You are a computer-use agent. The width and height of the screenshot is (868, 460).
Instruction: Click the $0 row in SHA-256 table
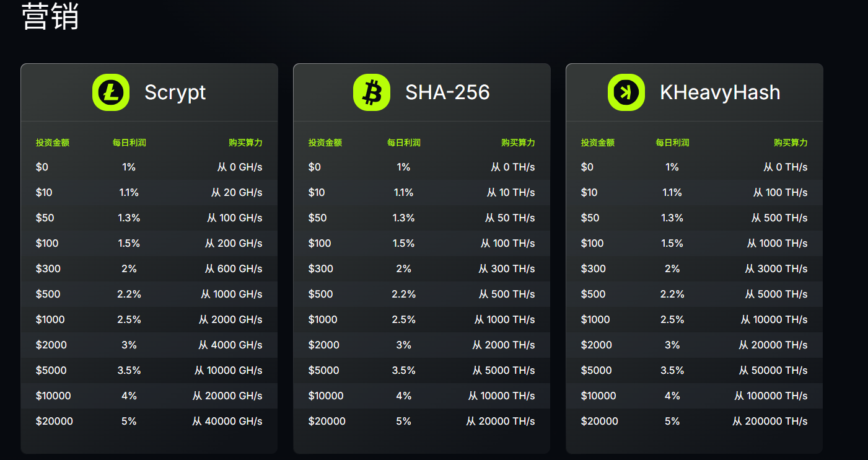click(x=422, y=167)
